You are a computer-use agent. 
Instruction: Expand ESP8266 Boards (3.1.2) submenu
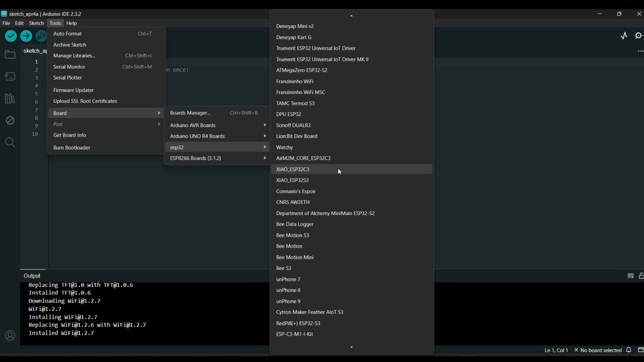pos(217,158)
